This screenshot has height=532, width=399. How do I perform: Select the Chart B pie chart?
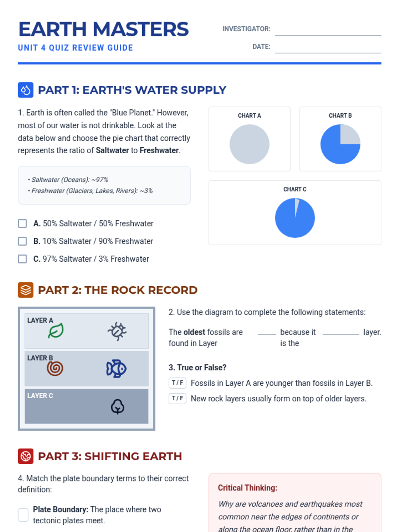[x=340, y=144]
